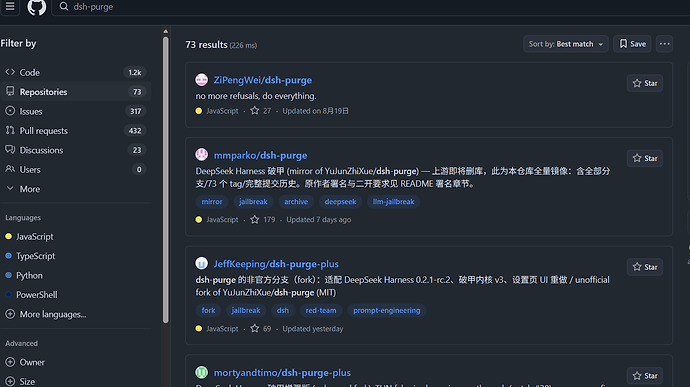Add a Size advanced filter
690x387 pixels.
[20, 381]
